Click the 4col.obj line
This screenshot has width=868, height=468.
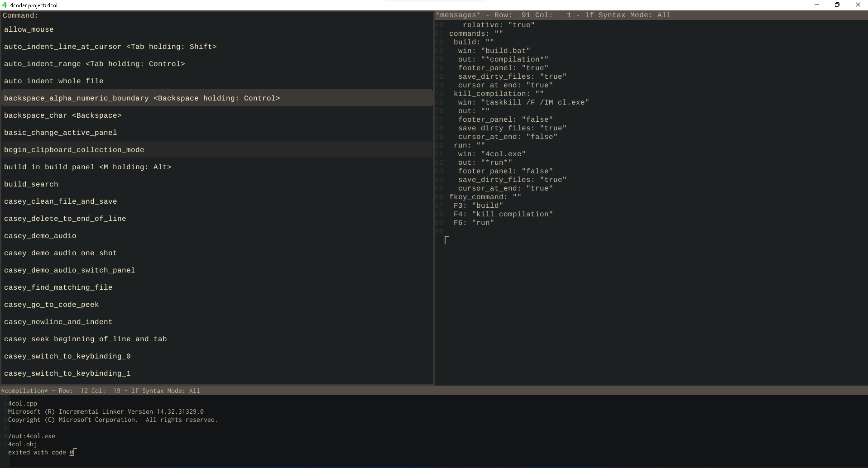click(23, 444)
